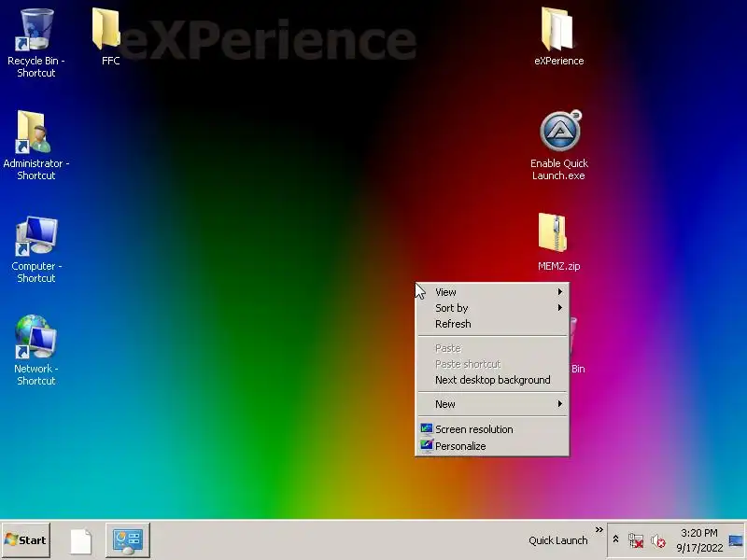Open the clock showing 3:20 PM
The image size is (747, 560).
pos(699,540)
